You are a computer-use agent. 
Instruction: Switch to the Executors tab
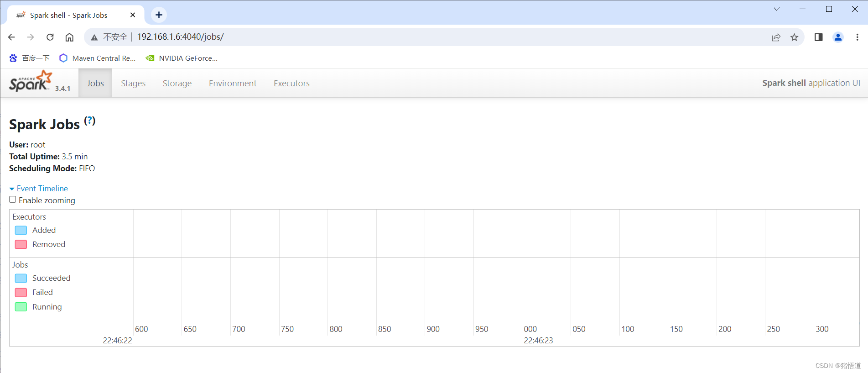tap(291, 83)
